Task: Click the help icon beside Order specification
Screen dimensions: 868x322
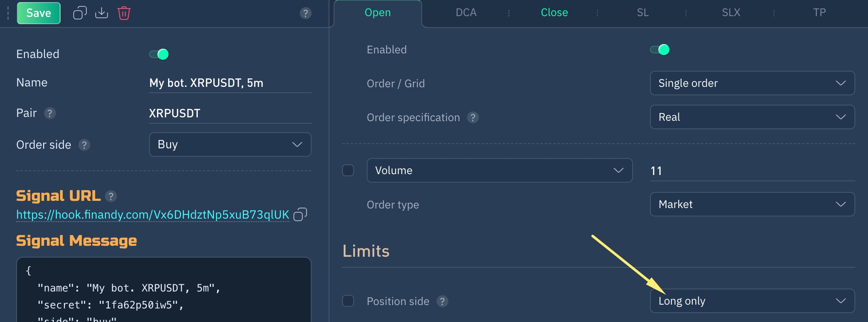Action: tap(473, 117)
